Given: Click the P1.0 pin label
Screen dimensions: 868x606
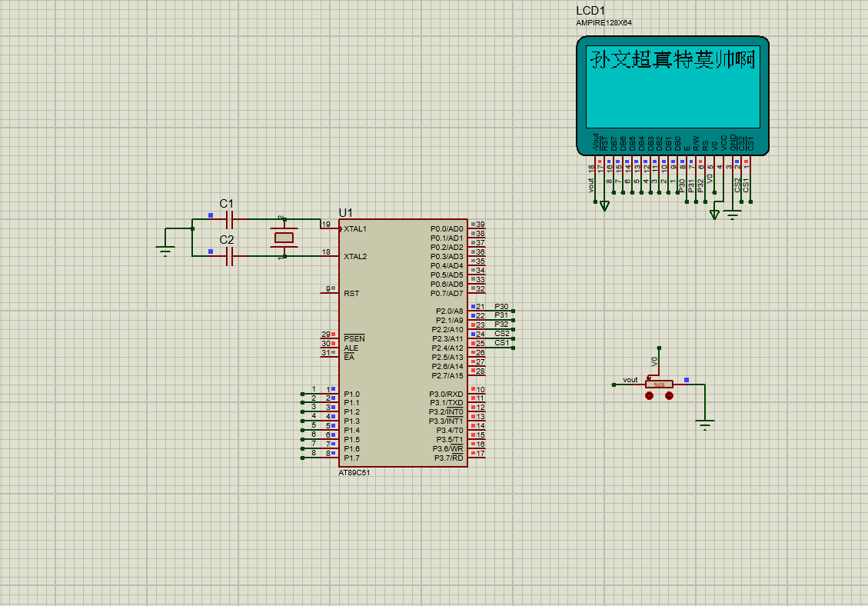Looking at the screenshot, I should pyautogui.click(x=351, y=394).
